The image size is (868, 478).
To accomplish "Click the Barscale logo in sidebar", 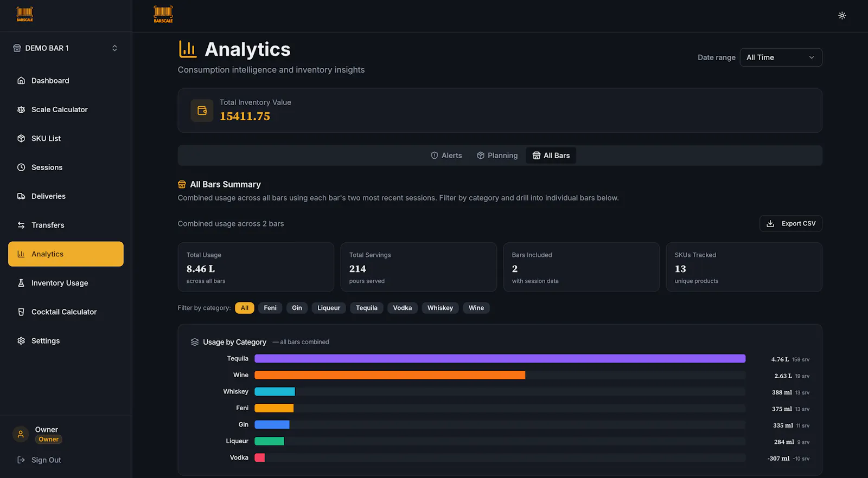I will click(x=25, y=14).
